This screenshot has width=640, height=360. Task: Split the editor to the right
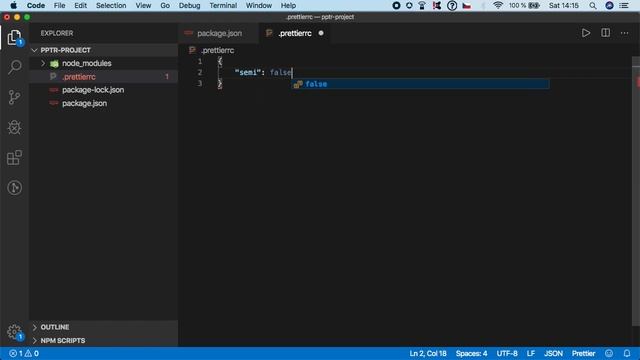[x=605, y=33]
